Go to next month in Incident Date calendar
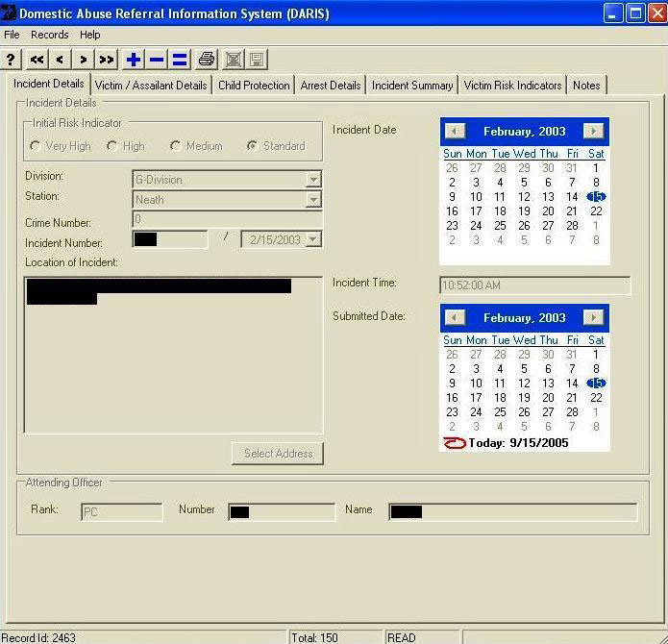This screenshot has width=668, height=644. click(594, 132)
